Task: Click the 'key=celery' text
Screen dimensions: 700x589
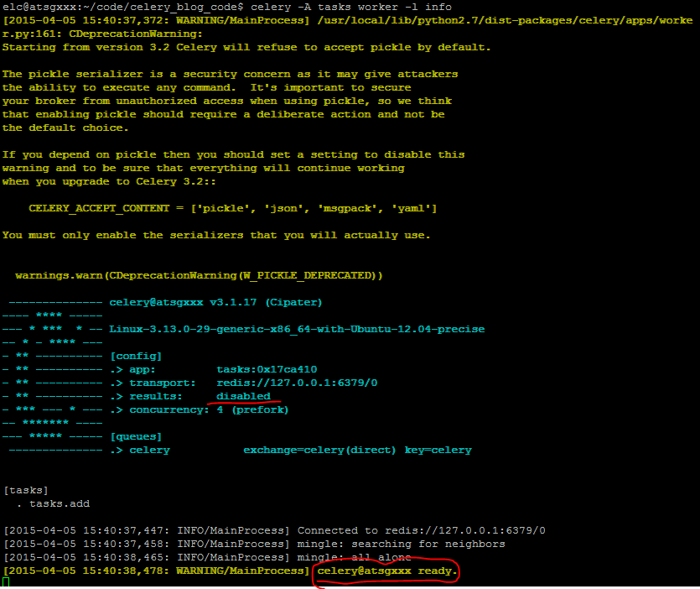Action: pyautogui.click(x=438, y=450)
